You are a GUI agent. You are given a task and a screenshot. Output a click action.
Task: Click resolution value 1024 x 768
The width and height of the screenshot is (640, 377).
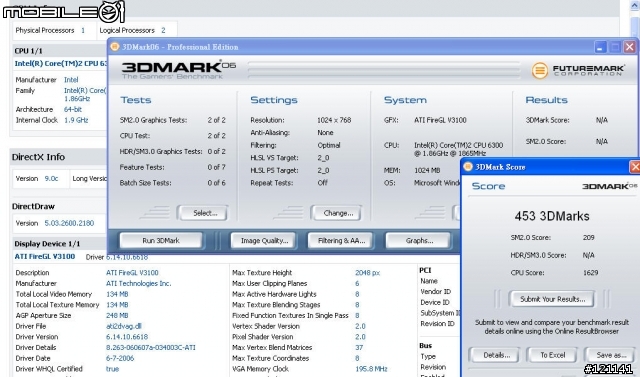(334, 120)
